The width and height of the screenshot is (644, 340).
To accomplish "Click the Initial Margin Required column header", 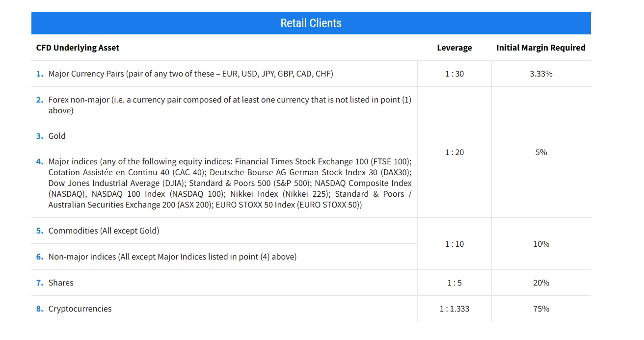I will point(541,48).
